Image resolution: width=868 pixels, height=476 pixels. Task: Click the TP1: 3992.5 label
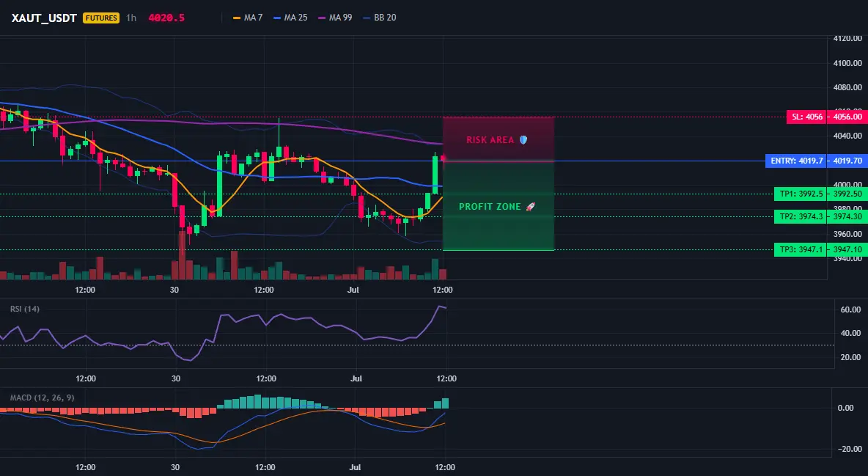[x=801, y=194]
